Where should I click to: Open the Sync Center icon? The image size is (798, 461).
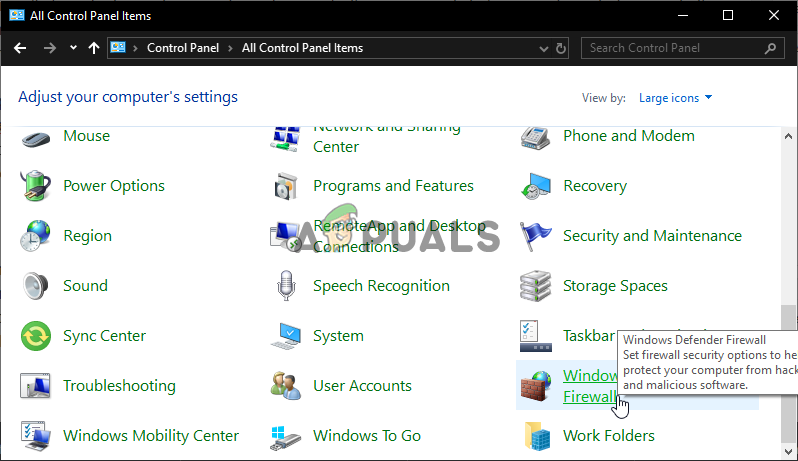[x=36, y=336]
